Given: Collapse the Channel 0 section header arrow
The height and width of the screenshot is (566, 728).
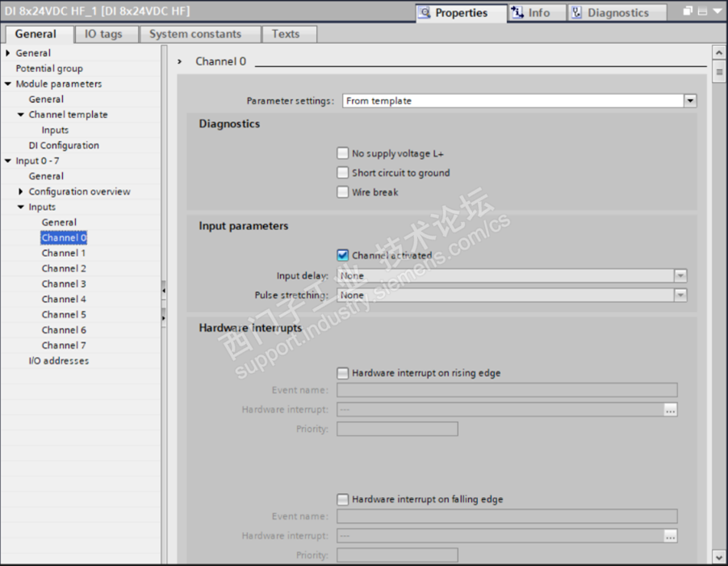Looking at the screenshot, I should click(180, 61).
